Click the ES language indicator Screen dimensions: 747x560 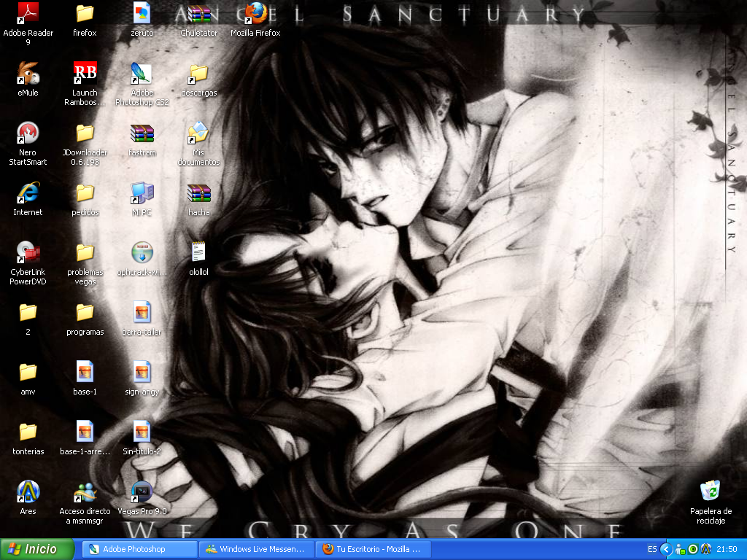pos(651,550)
